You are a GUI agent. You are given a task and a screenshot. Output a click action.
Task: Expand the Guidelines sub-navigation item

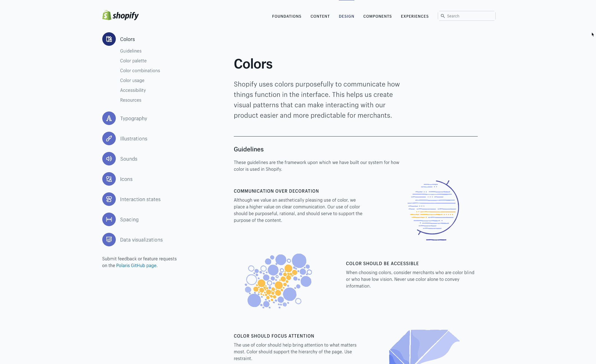[131, 51]
